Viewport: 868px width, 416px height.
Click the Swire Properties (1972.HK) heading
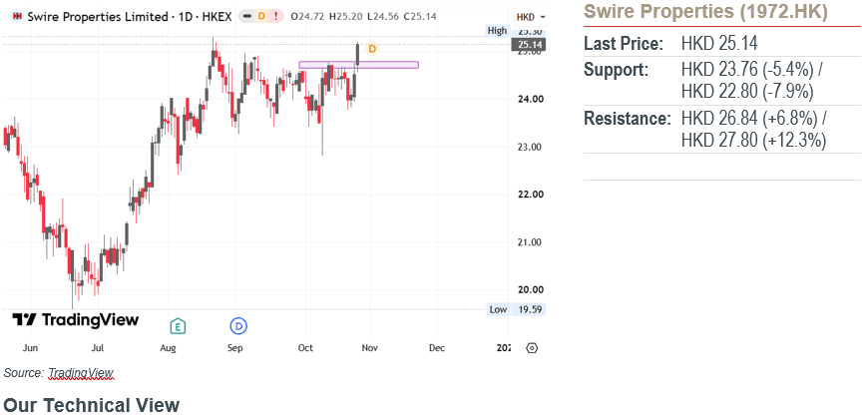(x=705, y=12)
